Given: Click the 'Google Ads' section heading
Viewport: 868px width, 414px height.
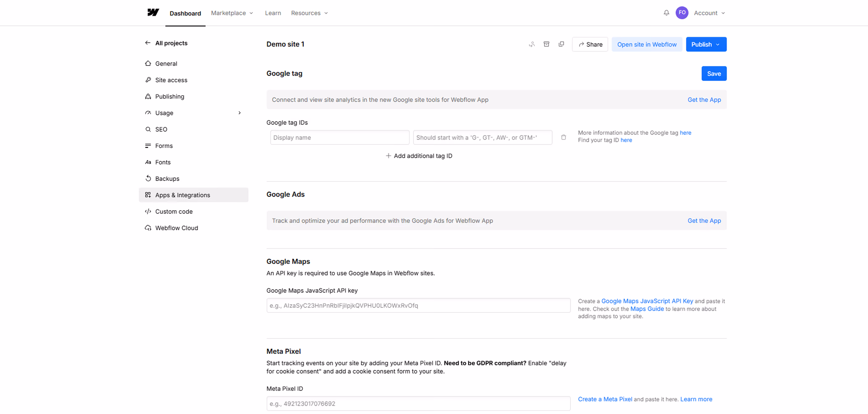Looking at the screenshot, I should click(x=285, y=195).
